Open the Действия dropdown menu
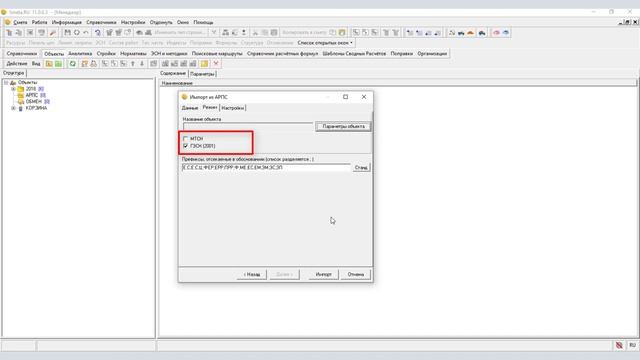Image resolution: width=640 pixels, height=360 pixels. [x=17, y=64]
